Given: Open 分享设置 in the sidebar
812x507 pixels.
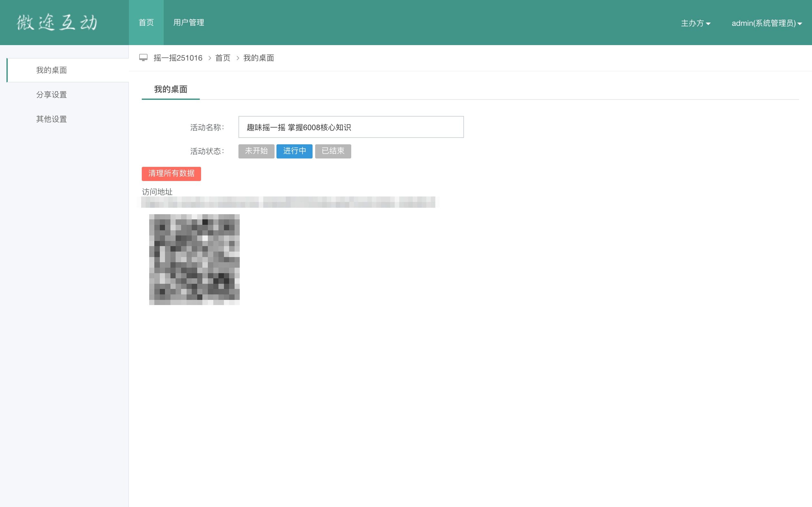Looking at the screenshot, I should [51, 95].
